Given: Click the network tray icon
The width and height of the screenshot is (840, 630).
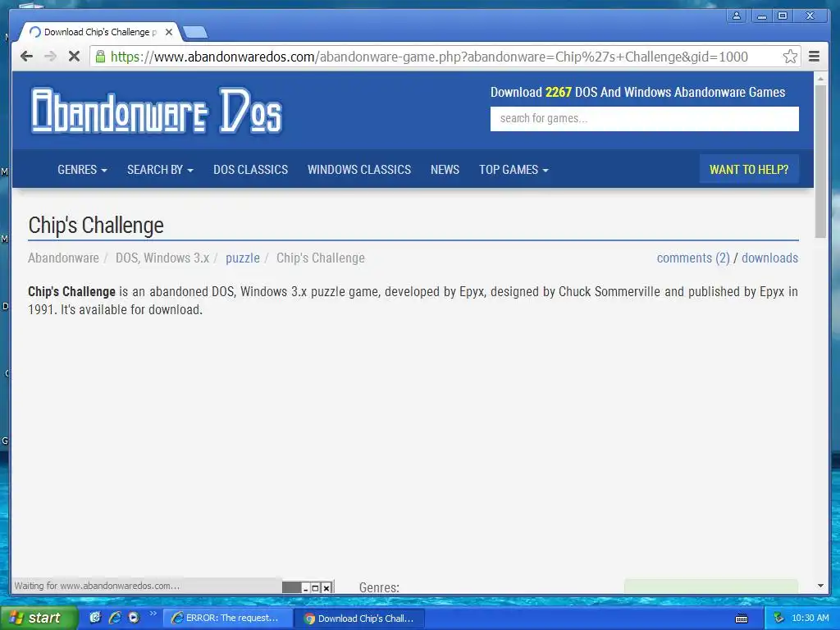Looking at the screenshot, I should [778, 619].
